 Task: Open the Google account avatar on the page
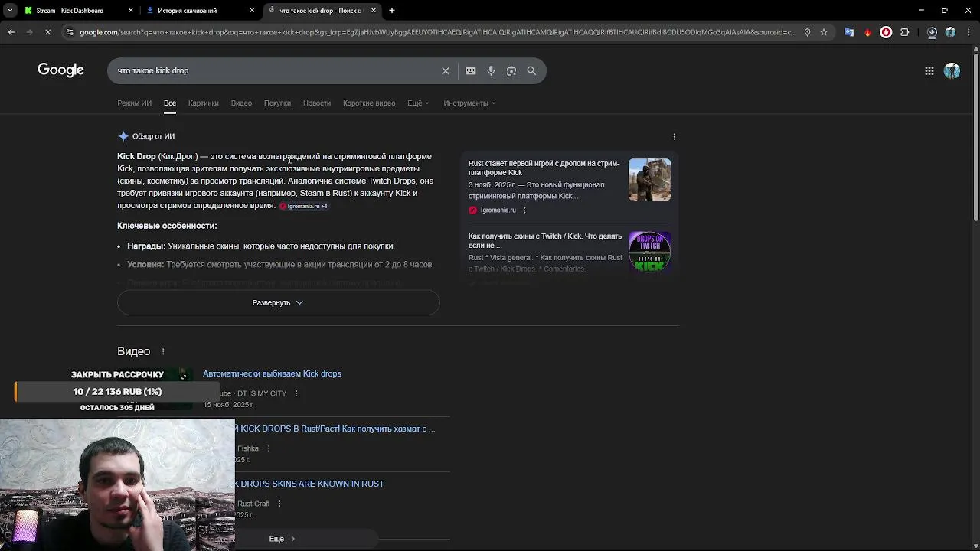click(952, 70)
